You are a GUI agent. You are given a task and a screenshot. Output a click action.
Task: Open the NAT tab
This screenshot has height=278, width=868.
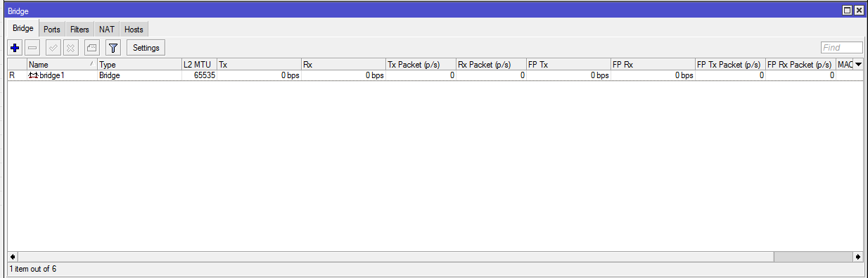pos(107,30)
